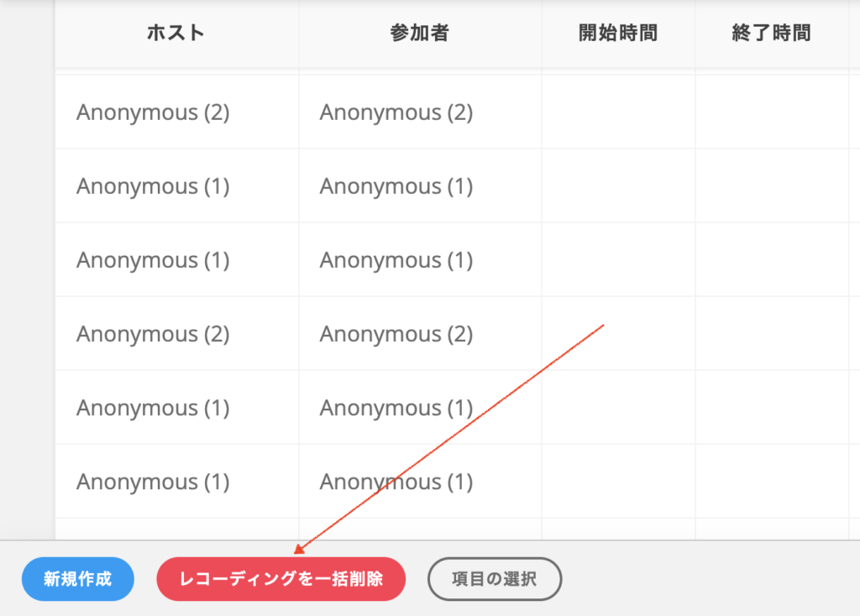
Task: Select fourth row's host Anonymous (2) cell
Action: [x=176, y=334]
